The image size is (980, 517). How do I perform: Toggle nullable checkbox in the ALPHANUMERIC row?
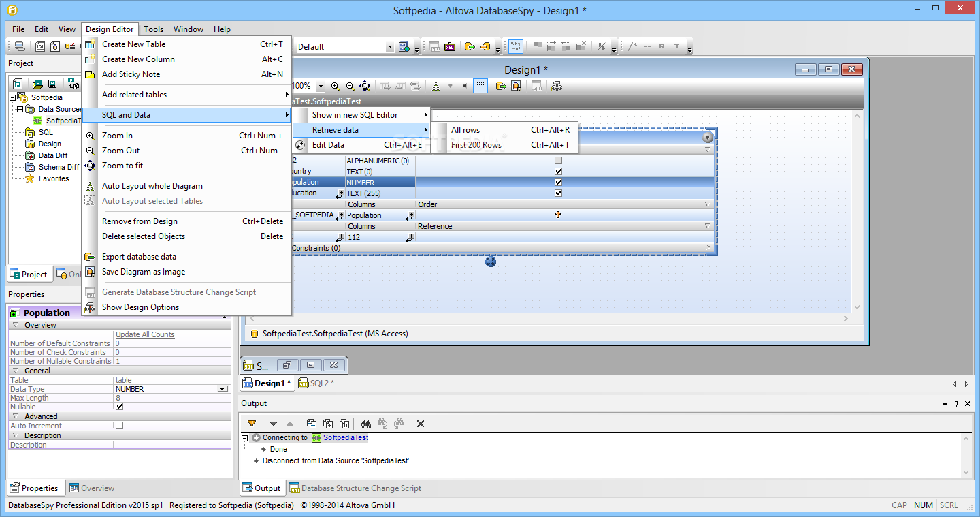coord(559,161)
